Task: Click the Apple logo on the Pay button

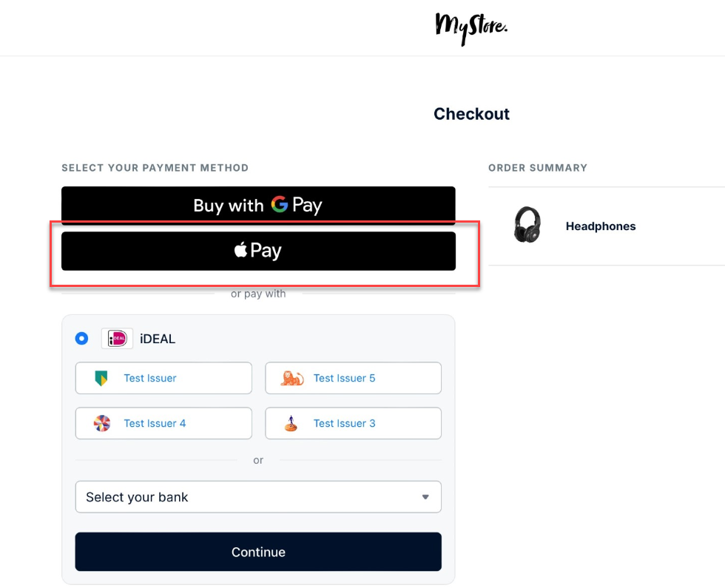Action: point(240,251)
